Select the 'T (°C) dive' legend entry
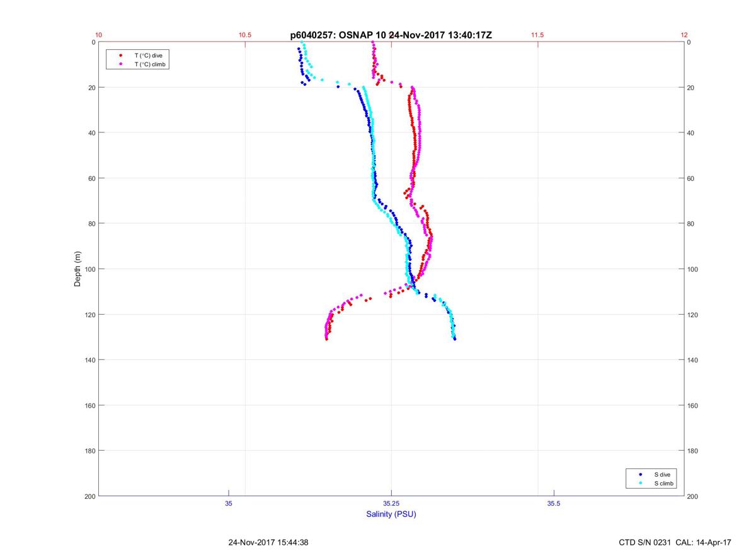This screenshot has height=558, width=756. pos(148,55)
